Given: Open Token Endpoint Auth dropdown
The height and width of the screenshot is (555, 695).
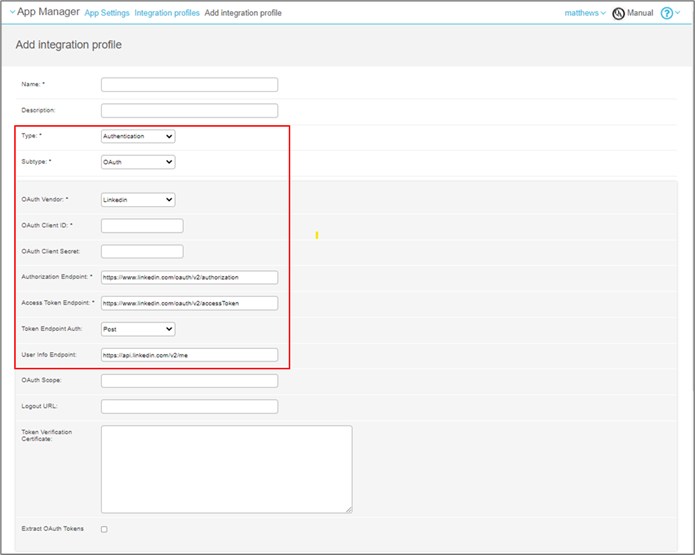Looking at the screenshot, I should 138,328.
